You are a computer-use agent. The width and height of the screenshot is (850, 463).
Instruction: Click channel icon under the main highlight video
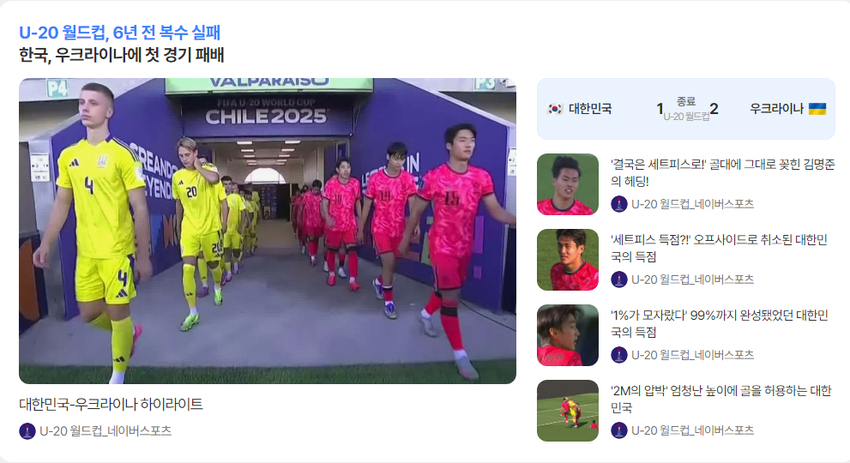(x=27, y=431)
